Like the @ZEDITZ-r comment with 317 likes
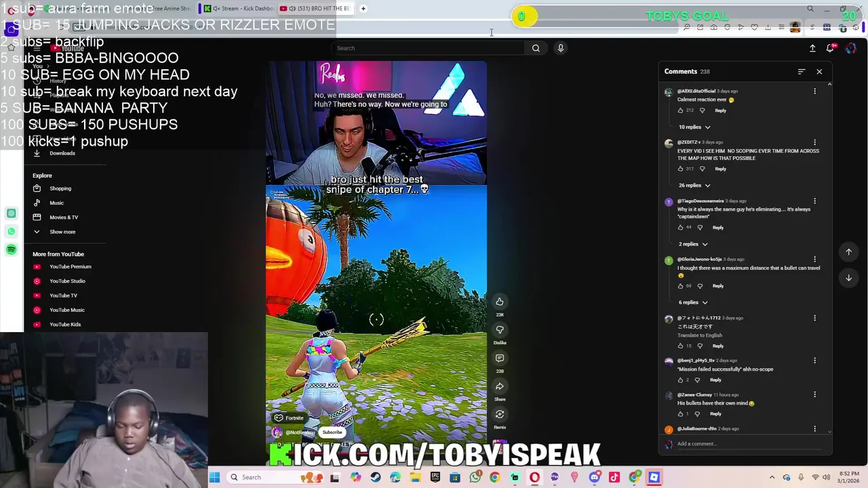868x488 pixels. (681, 169)
